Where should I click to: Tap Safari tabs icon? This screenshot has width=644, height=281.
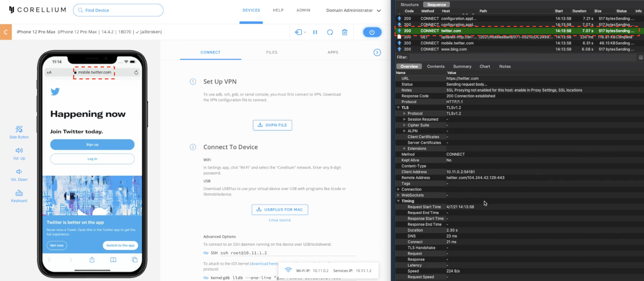(x=135, y=260)
